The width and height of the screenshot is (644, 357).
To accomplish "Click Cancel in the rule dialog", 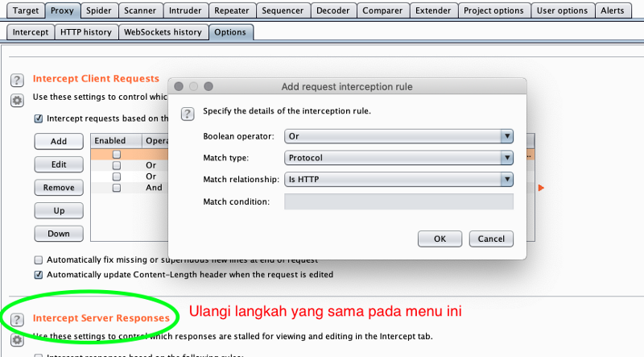I will pos(491,239).
